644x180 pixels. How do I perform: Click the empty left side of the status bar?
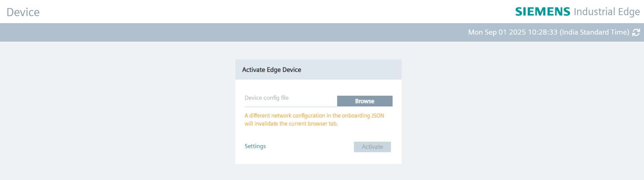pyautogui.click(x=134, y=32)
